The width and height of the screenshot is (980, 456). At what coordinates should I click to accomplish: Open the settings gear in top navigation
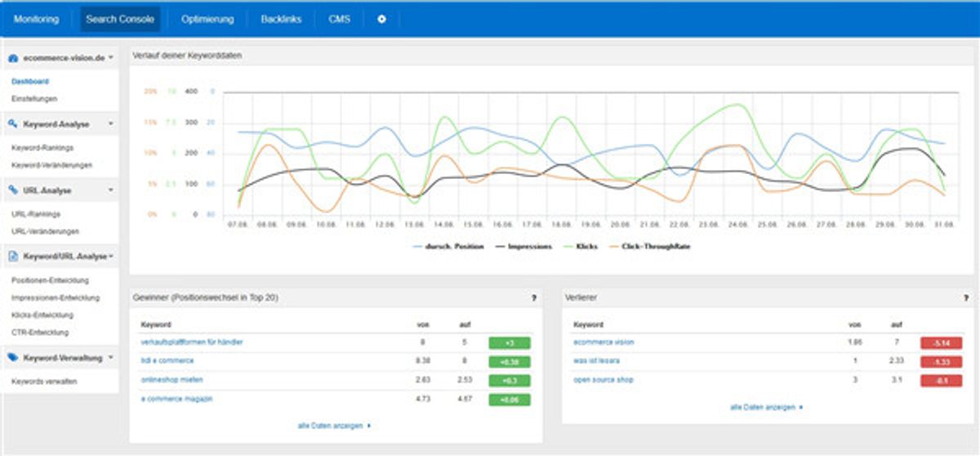[381, 19]
